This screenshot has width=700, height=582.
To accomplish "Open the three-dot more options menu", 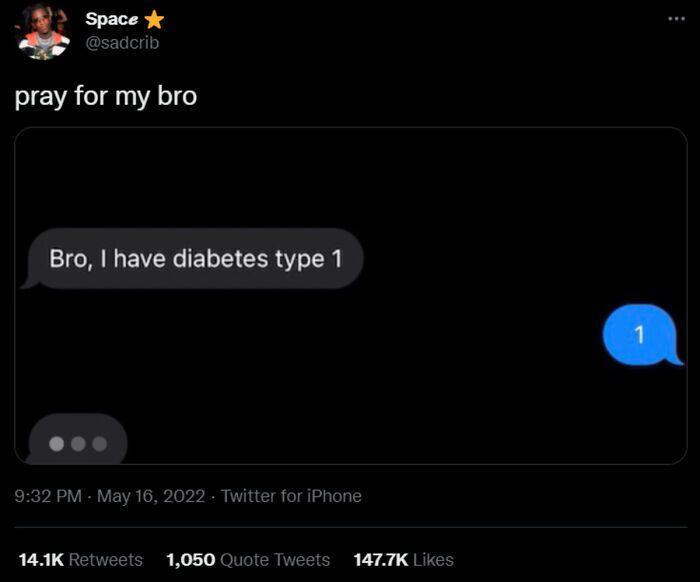I will pos(676,19).
